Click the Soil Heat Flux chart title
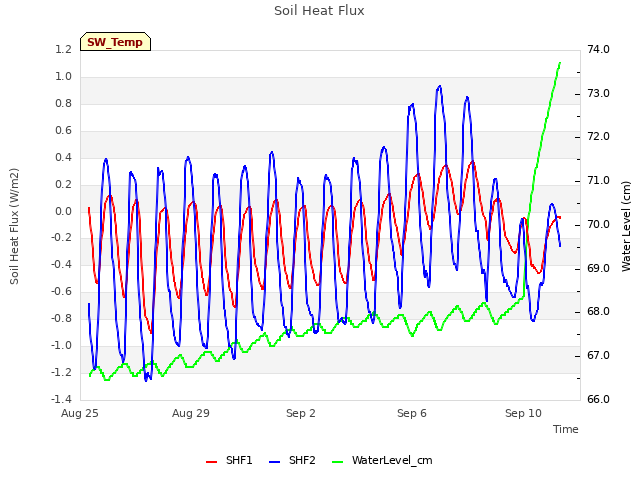 tap(319, 11)
